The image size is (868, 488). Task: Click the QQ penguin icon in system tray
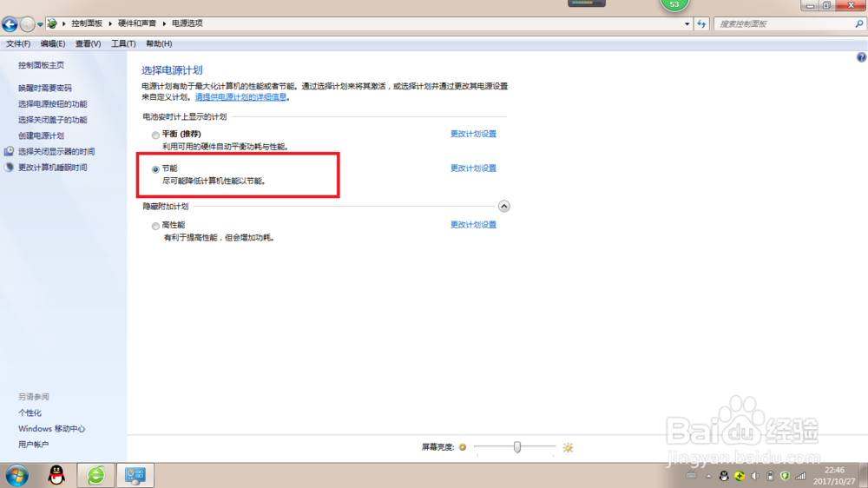[724, 476]
